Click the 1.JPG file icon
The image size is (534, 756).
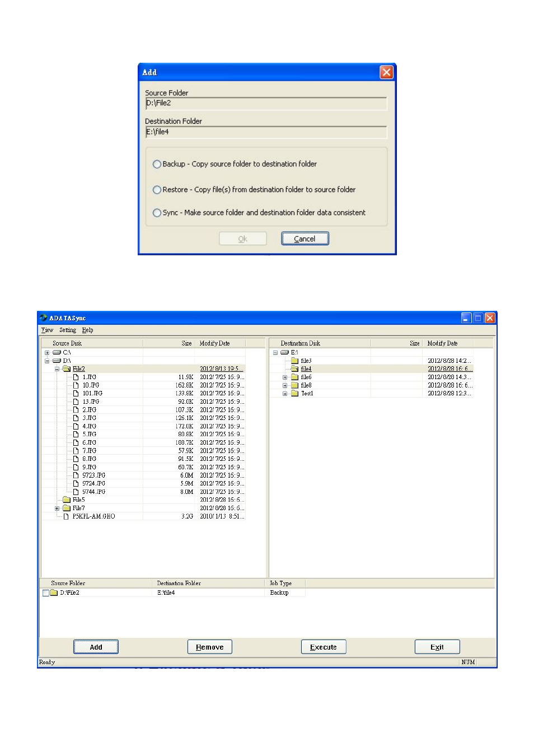pyautogui.click(x=76, y=377)
